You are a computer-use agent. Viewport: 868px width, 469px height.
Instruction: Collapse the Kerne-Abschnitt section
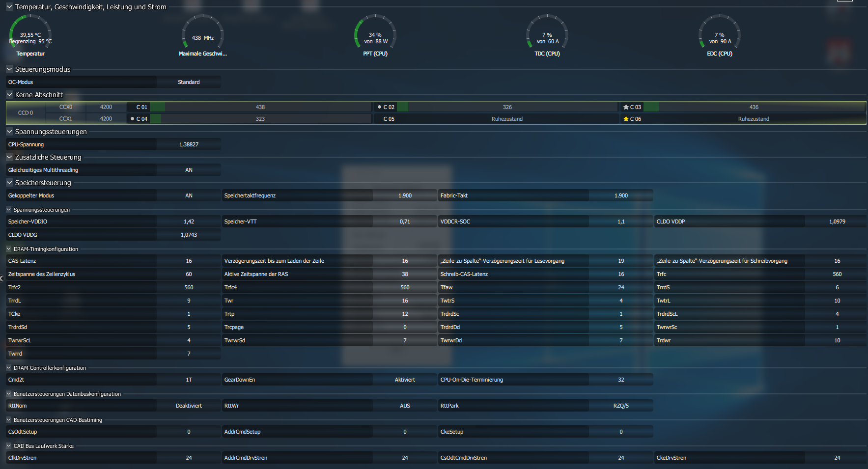tap(9, 95)
